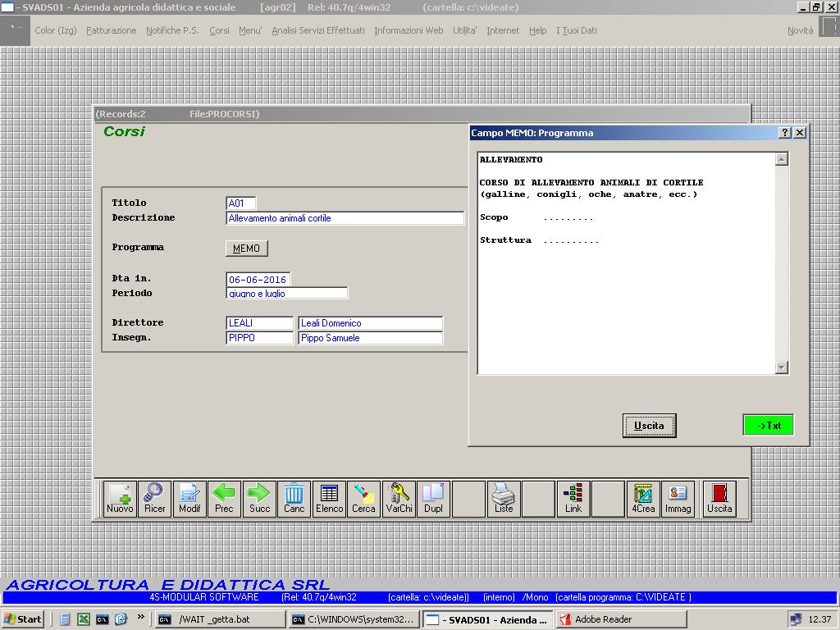The height and width of the screenshot is (630, 840).
Task: Click the Uscita button in MEMO dialog
Action: (x=650, y=426)
